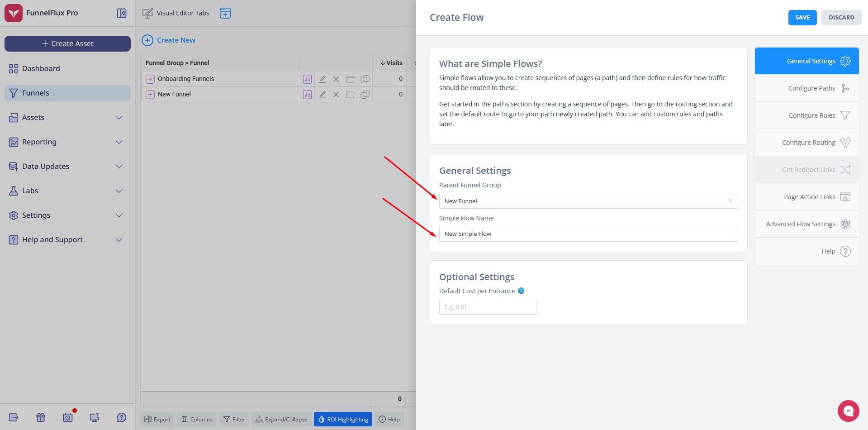
Task: Click the Onboarding Funnels row name
Action: coord(186,79)
